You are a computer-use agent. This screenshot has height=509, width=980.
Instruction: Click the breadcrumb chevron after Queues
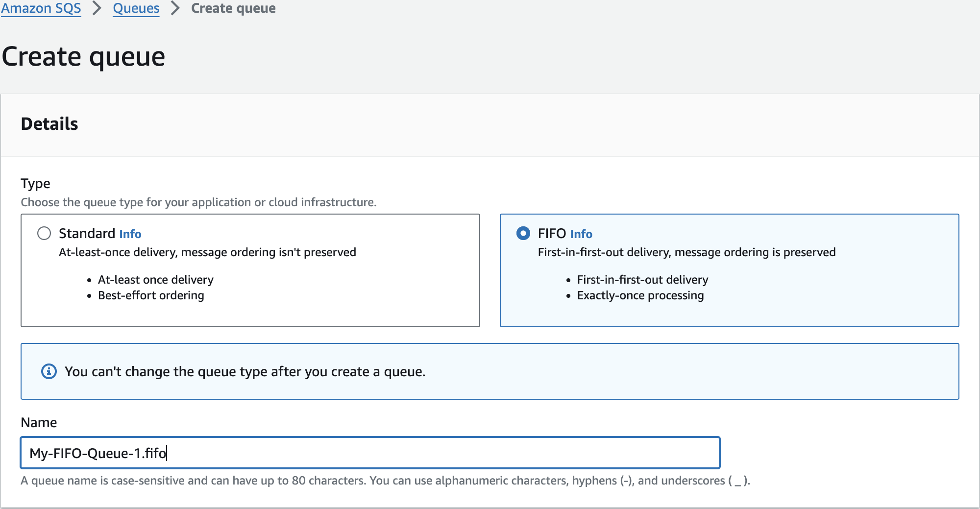pyautogui.click(x=175, y=8)
